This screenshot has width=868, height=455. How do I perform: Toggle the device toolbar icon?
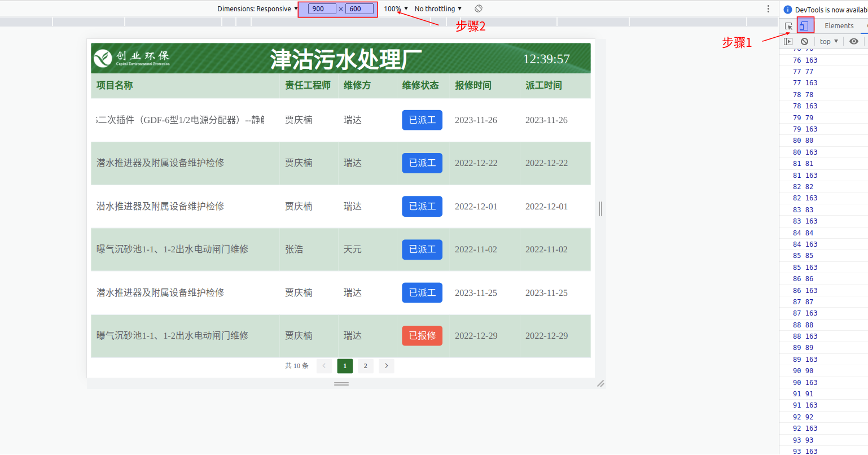pyautogui.click(x=805, y=26)
